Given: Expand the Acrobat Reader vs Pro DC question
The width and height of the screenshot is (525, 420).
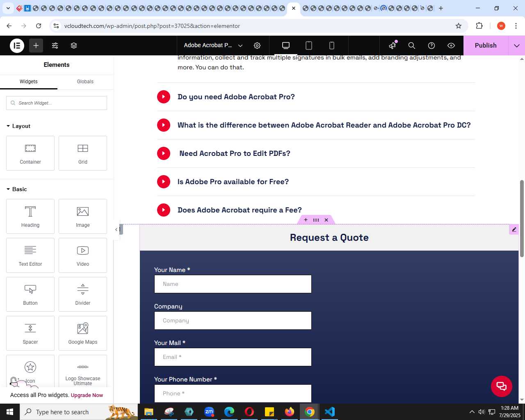Looking at the screenshot, I should (x=316, y=125).
